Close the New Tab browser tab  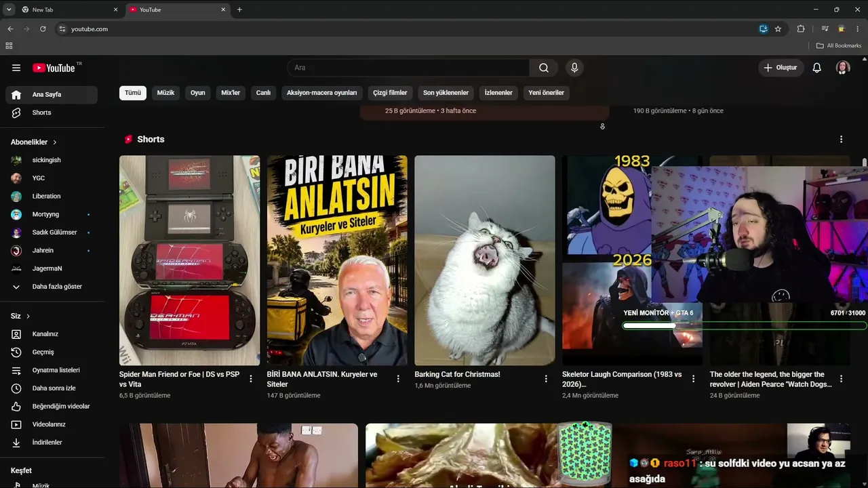(x=115, y=9)
